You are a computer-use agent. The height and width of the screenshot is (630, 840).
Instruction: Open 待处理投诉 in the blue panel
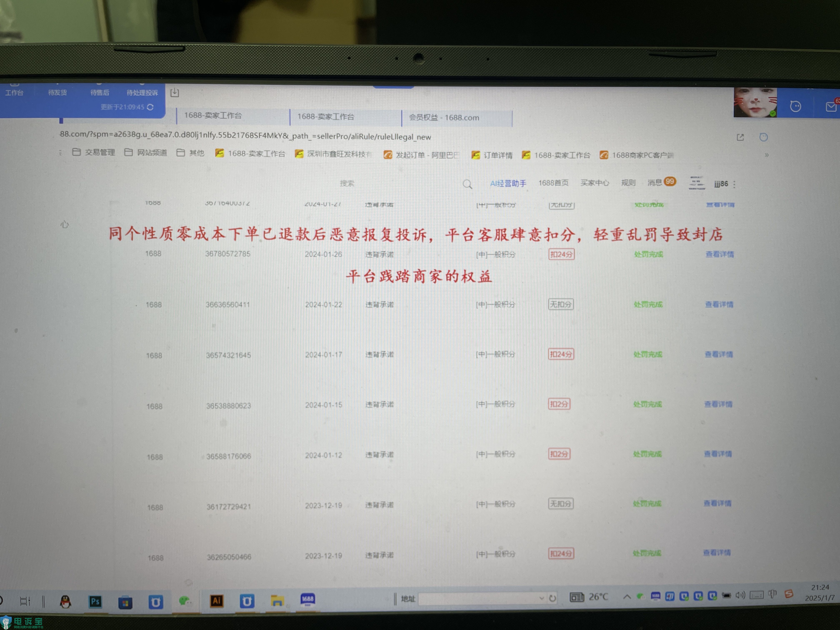(142, 93)
